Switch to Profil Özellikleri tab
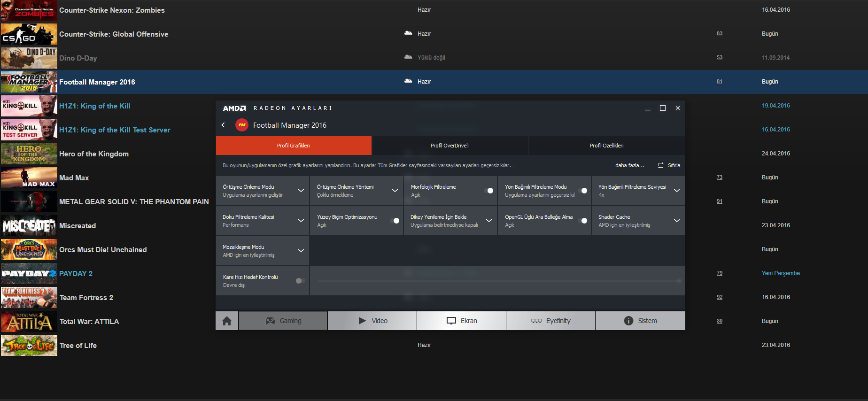 (607, 146)
